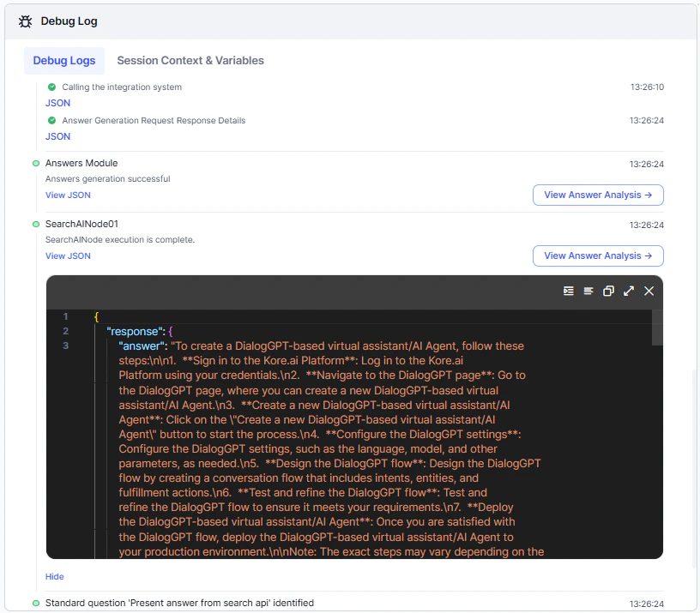Close the JSON code viewer with the X icon
The image size is (700, 613).
[649, 291]
